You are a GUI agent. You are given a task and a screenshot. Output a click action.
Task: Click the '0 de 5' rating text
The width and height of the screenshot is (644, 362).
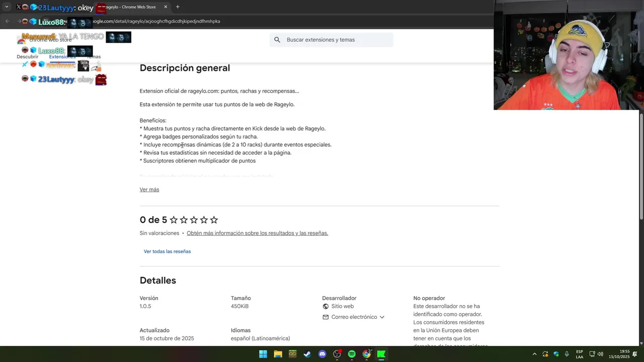pos(153,220)
